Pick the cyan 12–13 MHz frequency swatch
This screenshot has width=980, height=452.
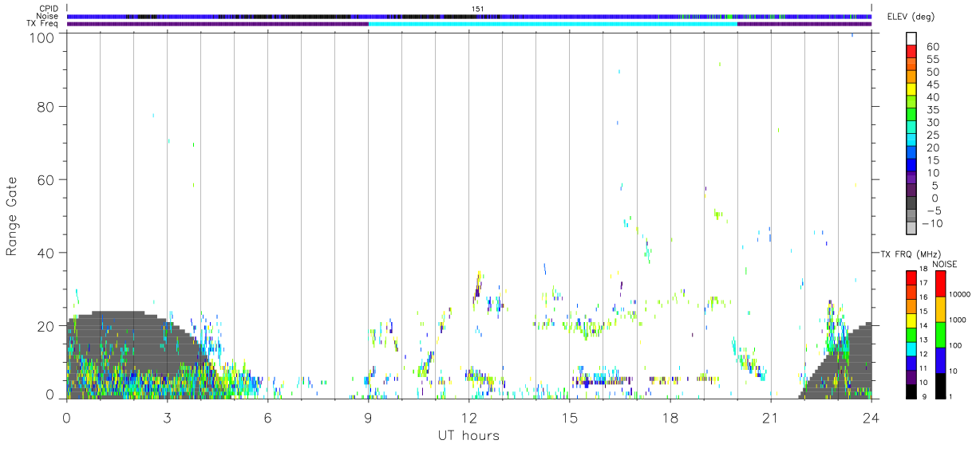[911, 349]
